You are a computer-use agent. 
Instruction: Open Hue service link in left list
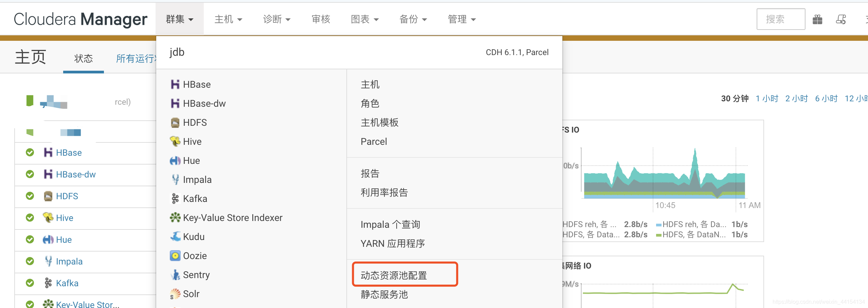(x=64, y=240)
